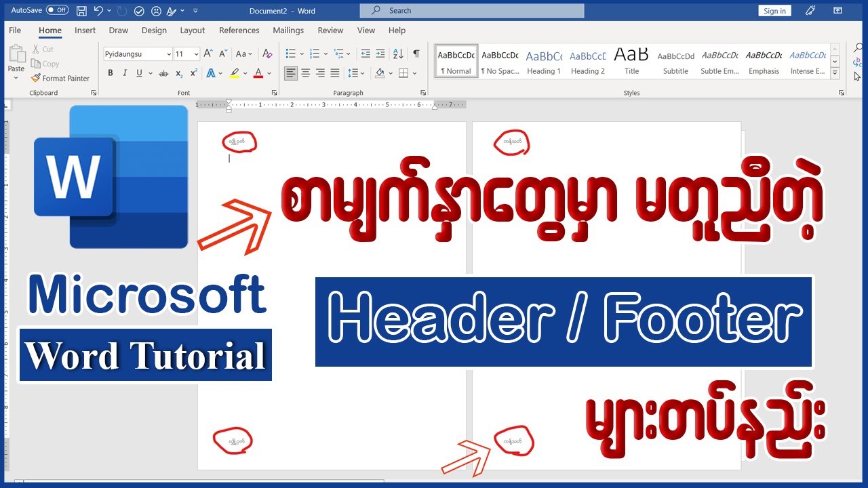Open the font size dropdown showing 11
The image size is (868, 488).
pos(197,54)
